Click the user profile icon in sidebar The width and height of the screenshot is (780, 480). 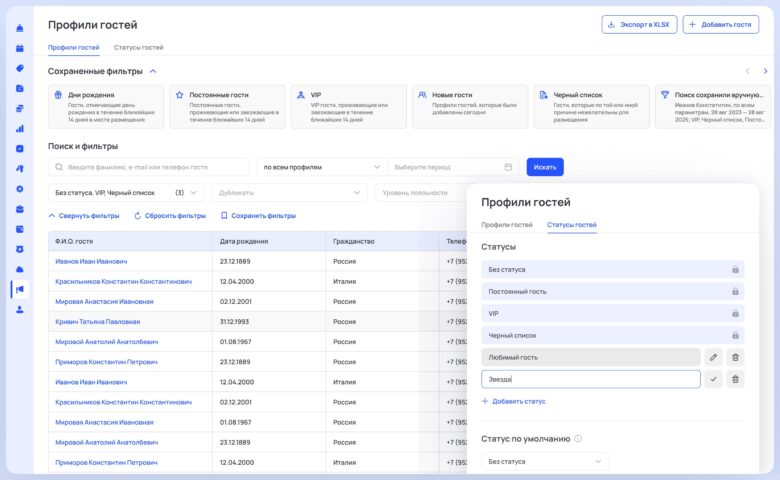tap(19, 310)
